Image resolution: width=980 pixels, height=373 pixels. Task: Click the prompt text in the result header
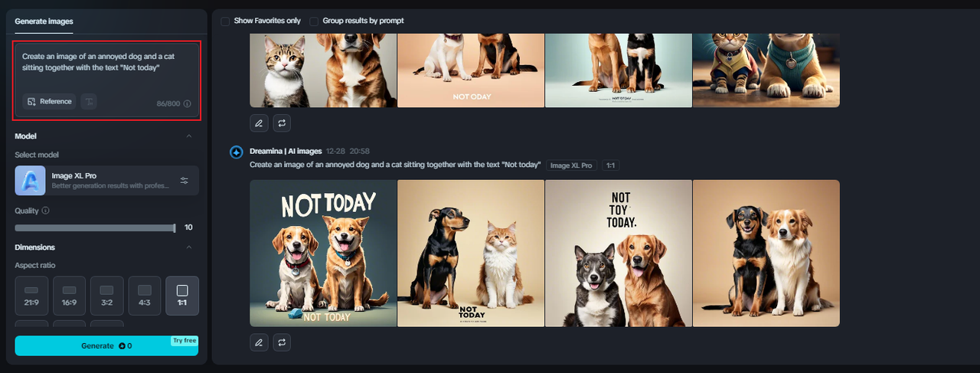395,165
